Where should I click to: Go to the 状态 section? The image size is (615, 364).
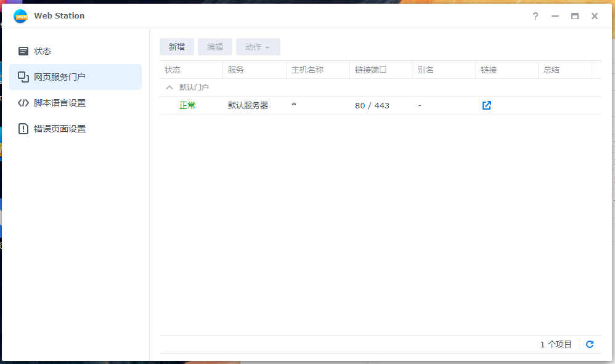click(43, 51)
